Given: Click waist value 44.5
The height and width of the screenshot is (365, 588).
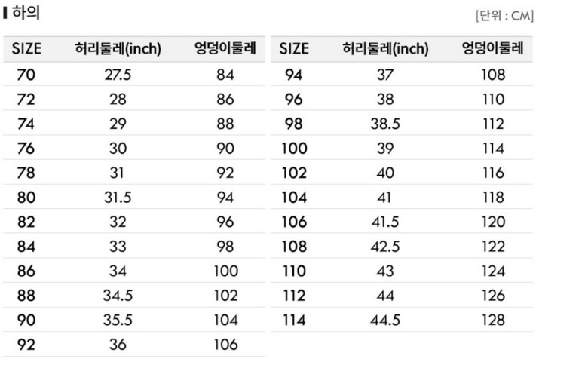Looking at the screenshot, I should 385,320.
